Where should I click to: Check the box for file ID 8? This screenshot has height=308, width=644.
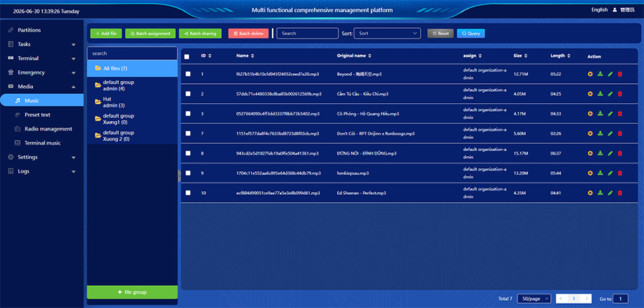[187, 153]
